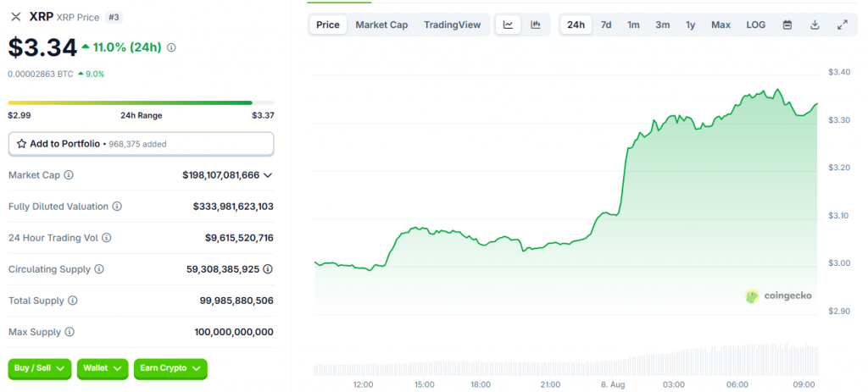This screenshot has width=868, height=392.
Task: Click info icon right of 59,308,385,925 value
Action: click(268, 269)
